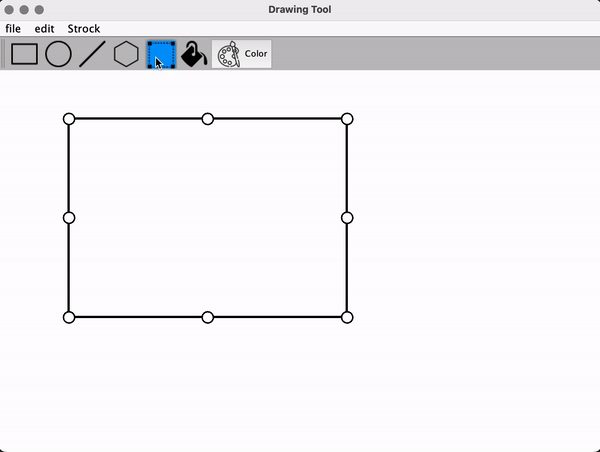The height and width of the screenshot is (452, 600).
Task: Select the Circle drawing tool
Action: point(58,54)
